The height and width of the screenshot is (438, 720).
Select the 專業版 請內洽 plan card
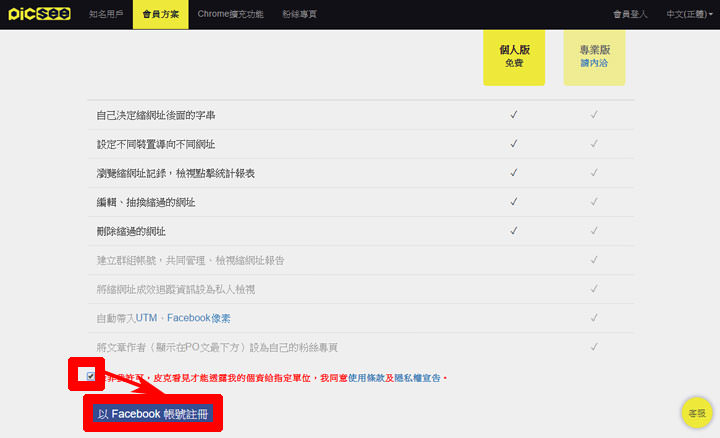594,55
